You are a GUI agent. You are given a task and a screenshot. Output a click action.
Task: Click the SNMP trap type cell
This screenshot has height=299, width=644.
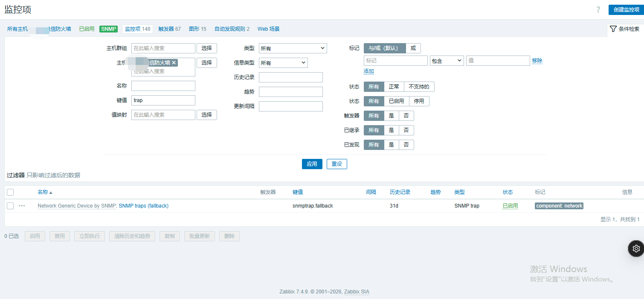point(467,206)
